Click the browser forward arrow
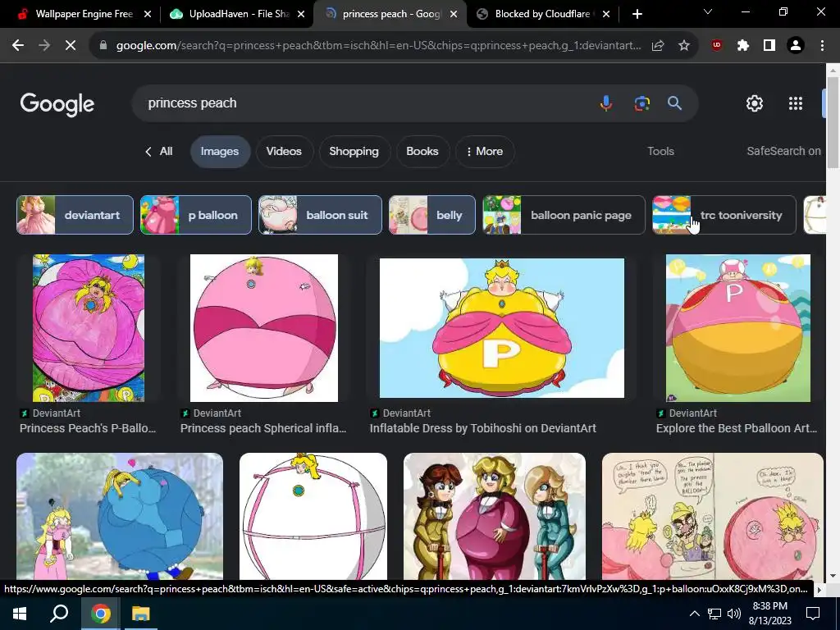The height and width of the screenshot is (630, 840). tap(44, 46)
